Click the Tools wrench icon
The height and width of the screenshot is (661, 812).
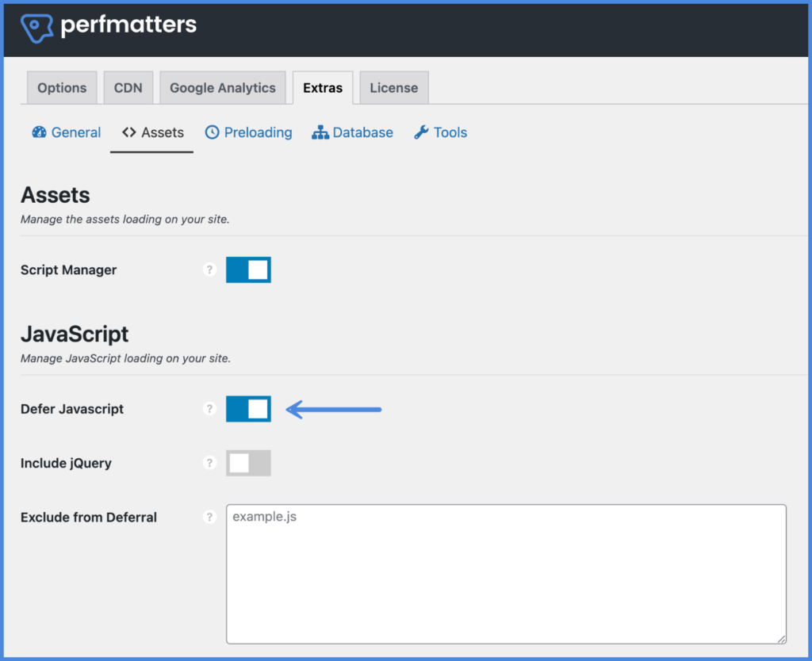[x=421, y=132]
